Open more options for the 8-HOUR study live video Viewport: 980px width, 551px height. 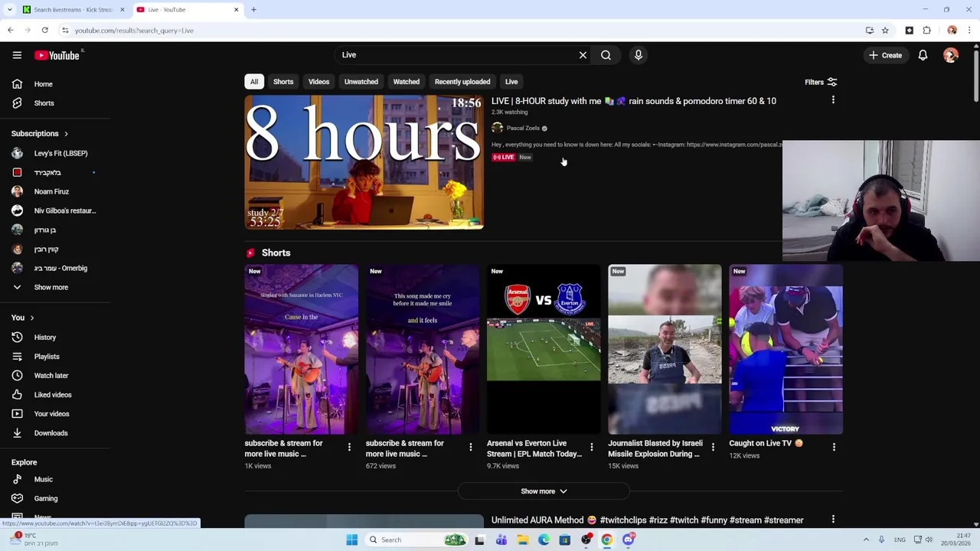pos(833,100)
